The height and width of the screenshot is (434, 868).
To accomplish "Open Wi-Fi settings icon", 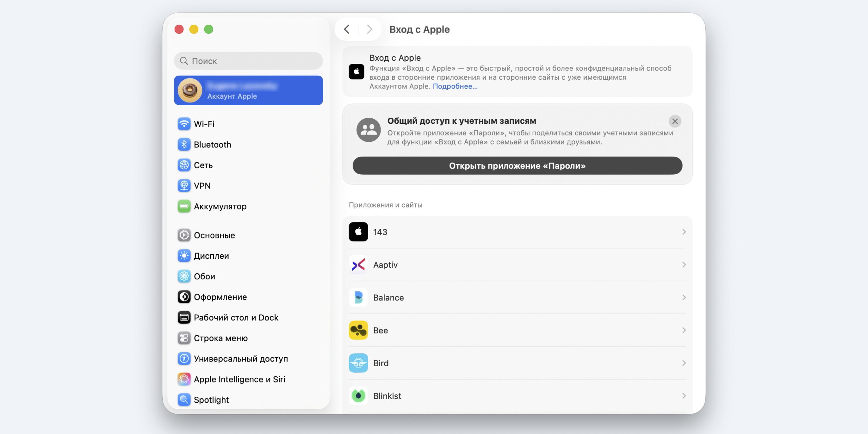I will point(184,124).
